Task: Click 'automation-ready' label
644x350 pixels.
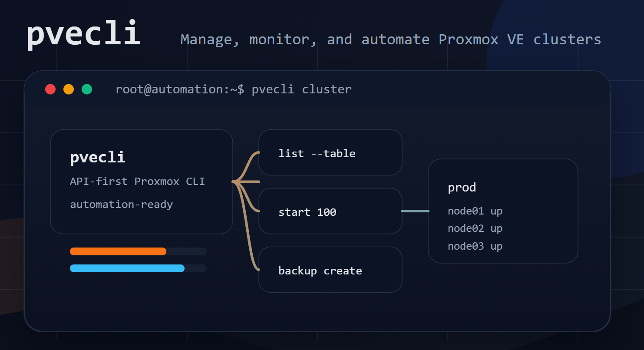Action: click(122, 204)
